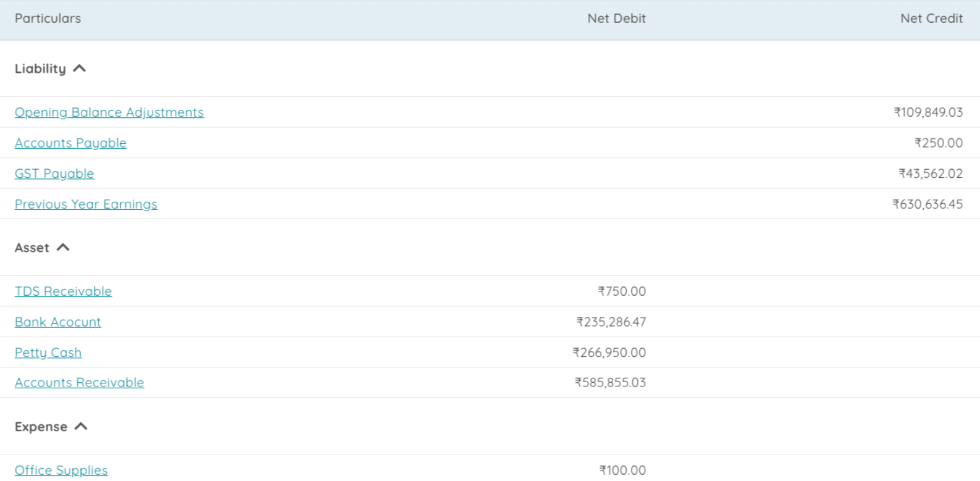Click the ₹109,849.03 net credit amount
Screen dimensions: 980x481
point(928,112)
